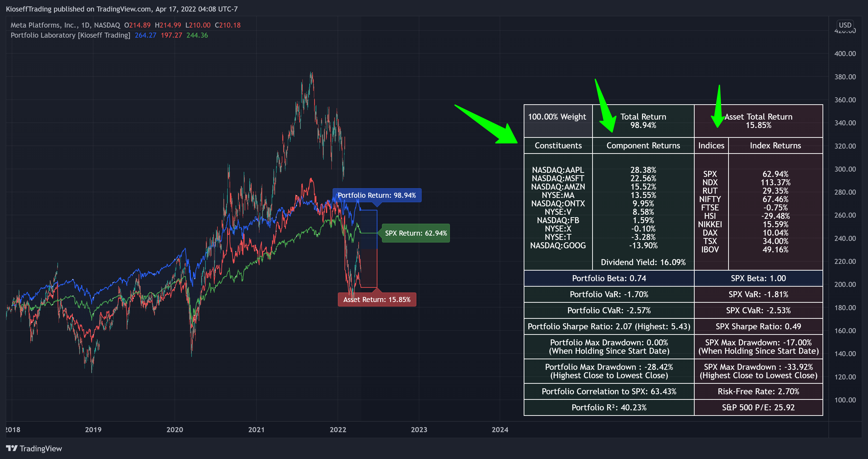This screenshot has height=459, width=868.
Task: Click the S&P 500 P/E: 25.92 cell
Action: pyautogui.click(x=759, y=407)
